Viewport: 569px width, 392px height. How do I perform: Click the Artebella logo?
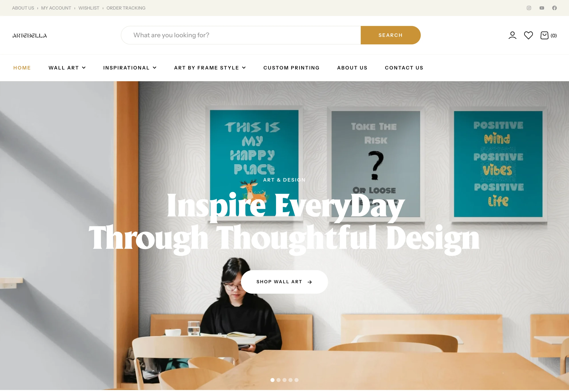tap(30, 36)
